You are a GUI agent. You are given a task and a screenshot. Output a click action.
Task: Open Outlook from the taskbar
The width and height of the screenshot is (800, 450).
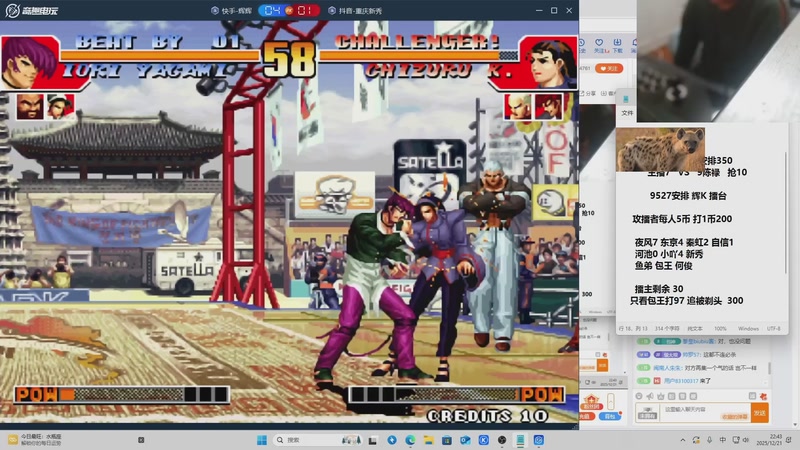click(x=465, y=440)
